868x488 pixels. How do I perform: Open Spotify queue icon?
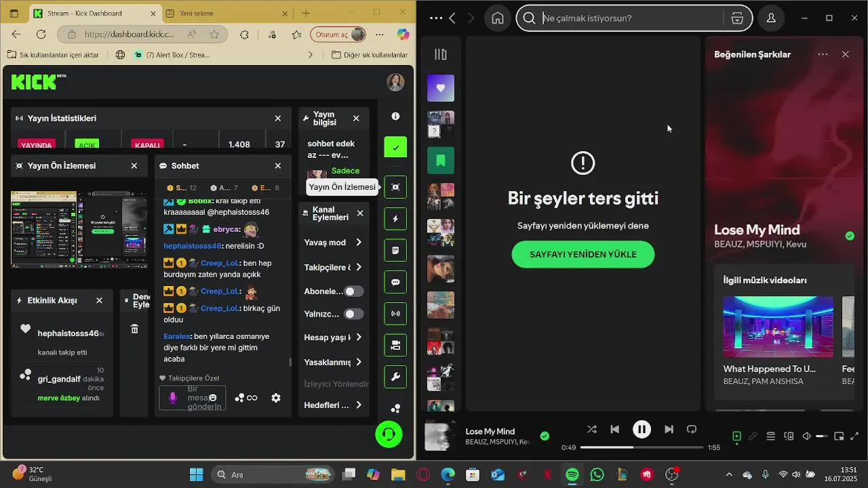(x=770, y=436)
